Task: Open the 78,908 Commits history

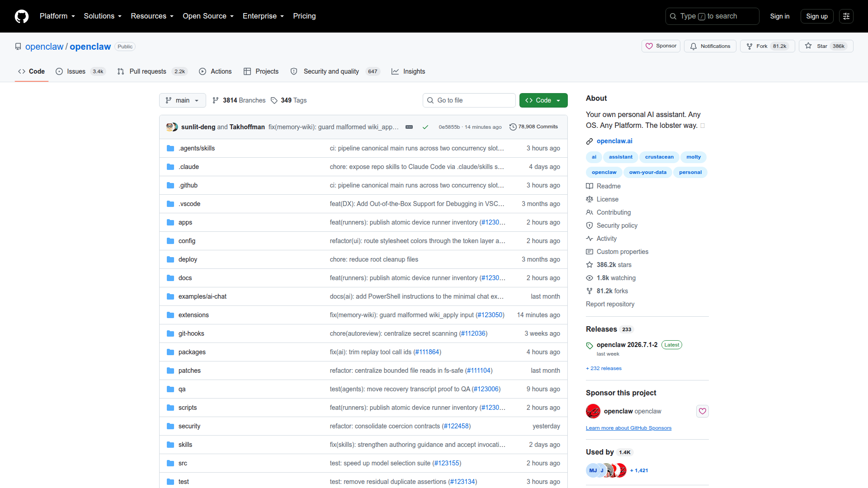Action: (533, 127)
